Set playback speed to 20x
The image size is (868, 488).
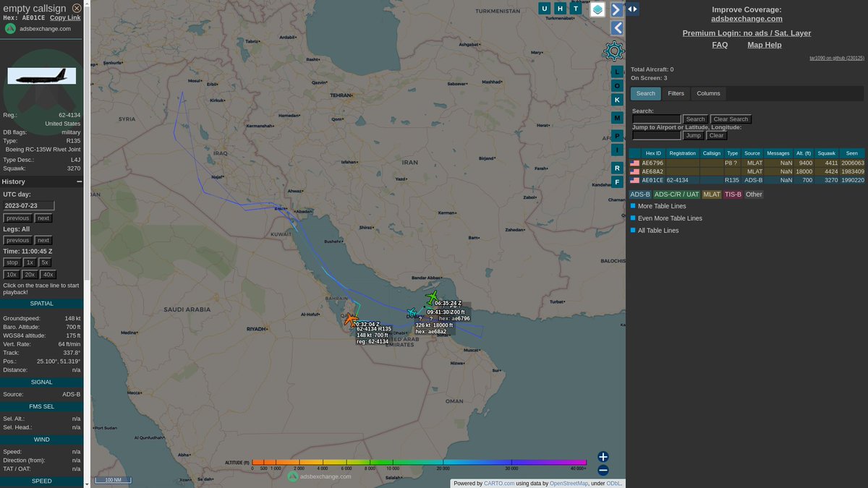30,274
